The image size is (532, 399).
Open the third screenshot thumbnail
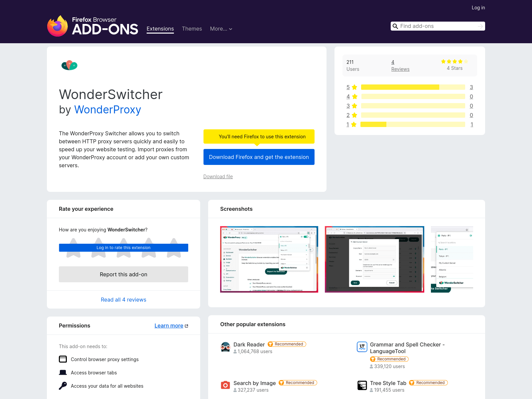(452, 259)
